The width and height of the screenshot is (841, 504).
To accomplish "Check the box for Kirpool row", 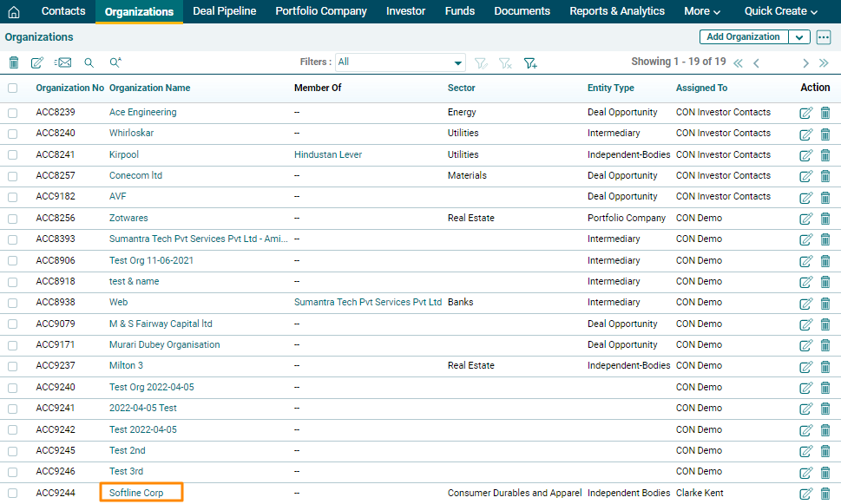I will (x=12, y=154).
